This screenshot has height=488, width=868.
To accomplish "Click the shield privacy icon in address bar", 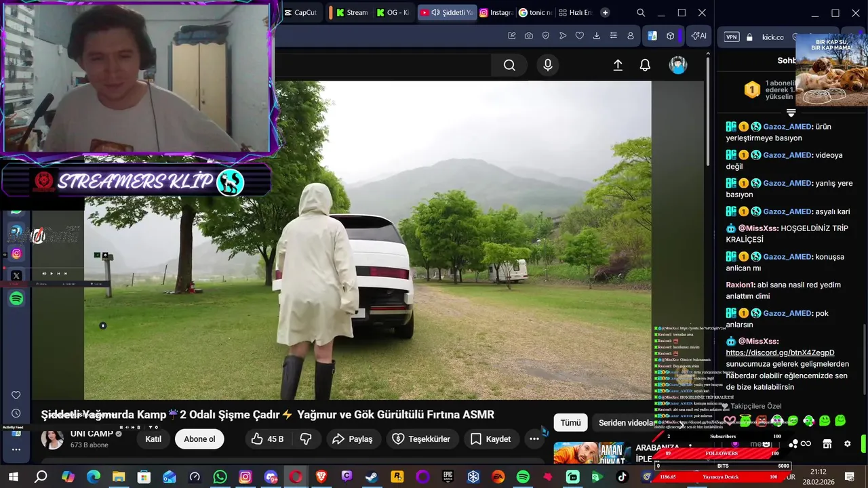I will 546,36.
